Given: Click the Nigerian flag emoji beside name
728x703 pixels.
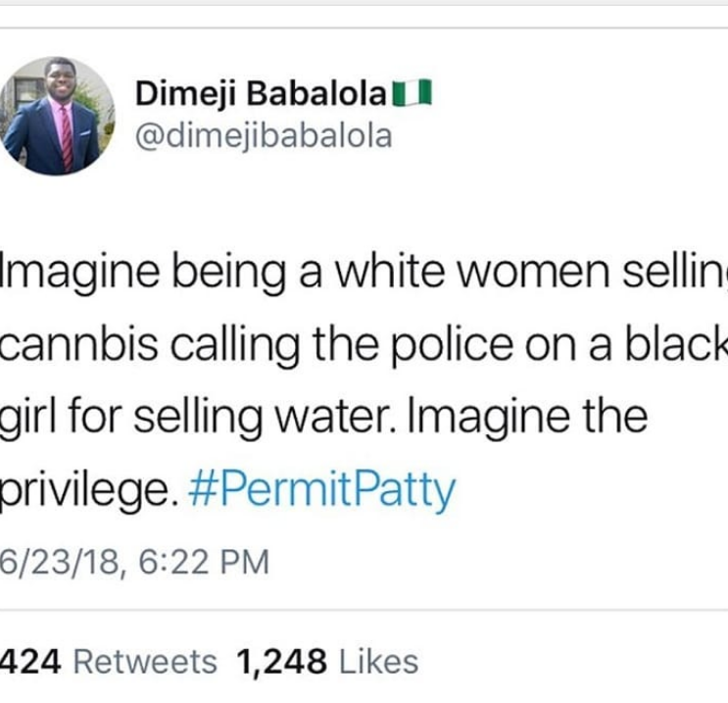Looking at the screenshot, I should pos(413,93).
